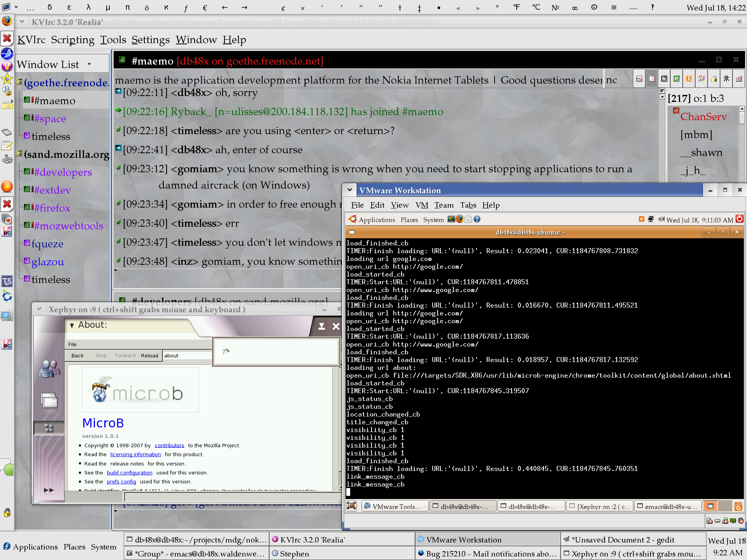
Task: Open the dropdown arrow beside the top terminal icon
Action: tap(16, 7)
